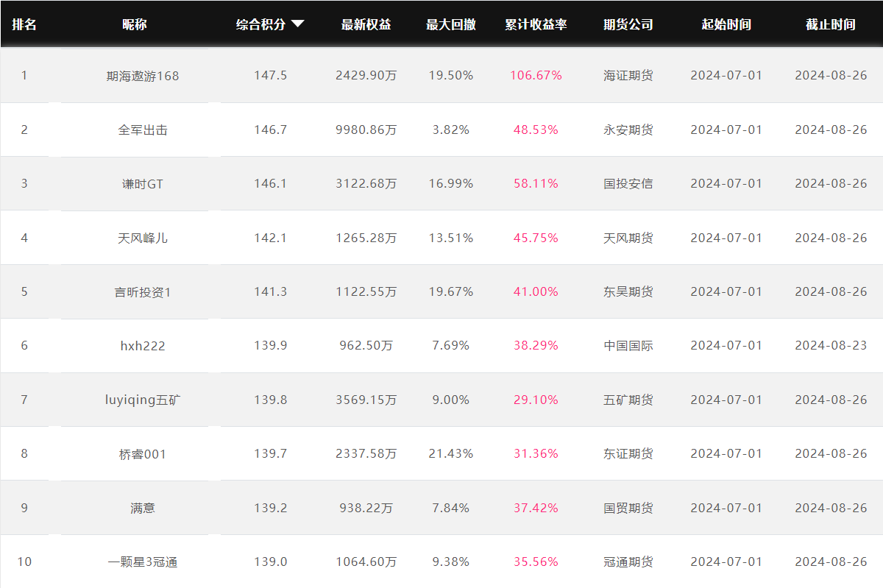
Task: Select cumulative return 41.00%
Action: [536, 291]
